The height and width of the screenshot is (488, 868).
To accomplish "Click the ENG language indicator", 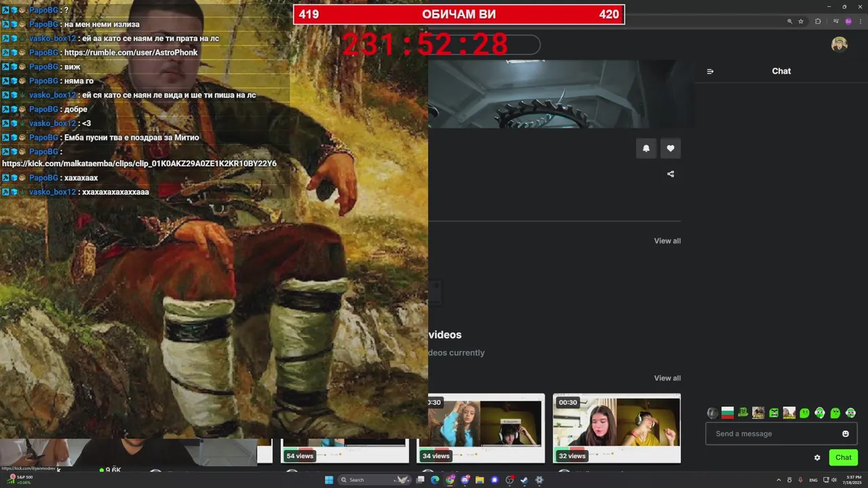I will [x=813, y=480].
